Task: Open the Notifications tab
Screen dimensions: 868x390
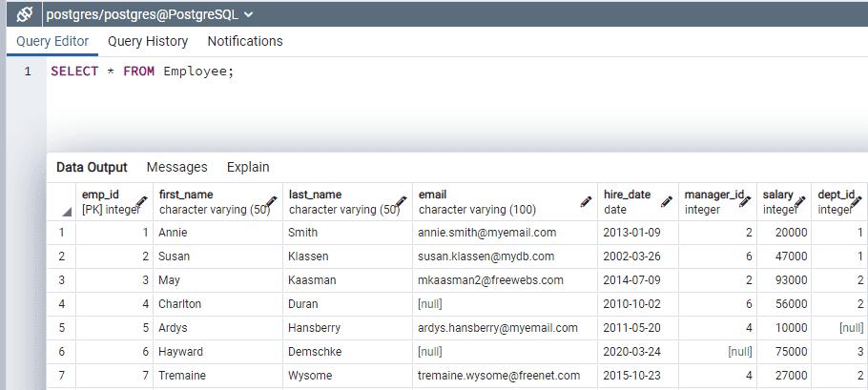Action: (245, 42)
